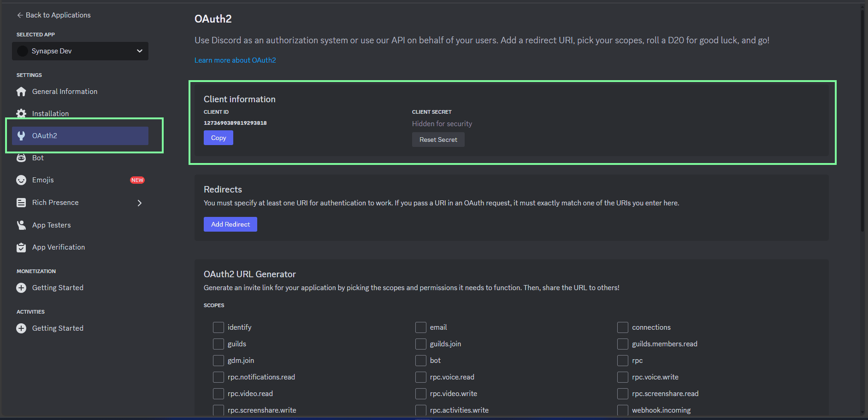Click the NEW badge beside Emojis

pos(137,180)
